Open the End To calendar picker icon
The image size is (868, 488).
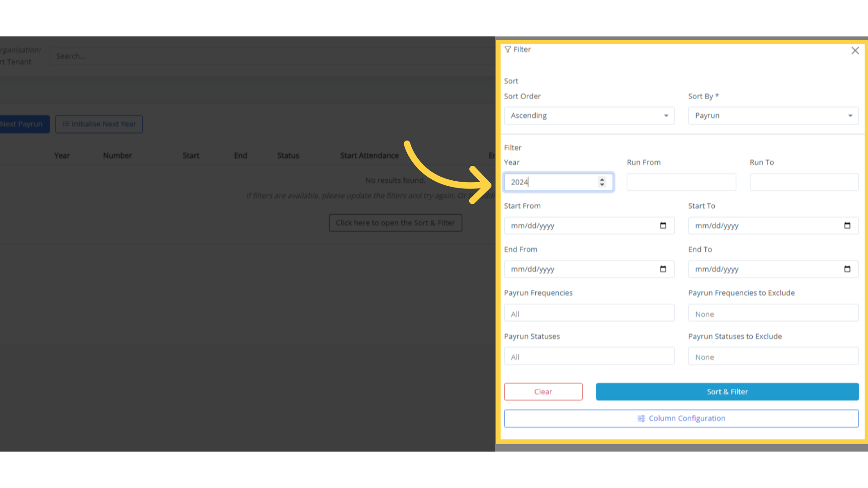click(847, 269)
